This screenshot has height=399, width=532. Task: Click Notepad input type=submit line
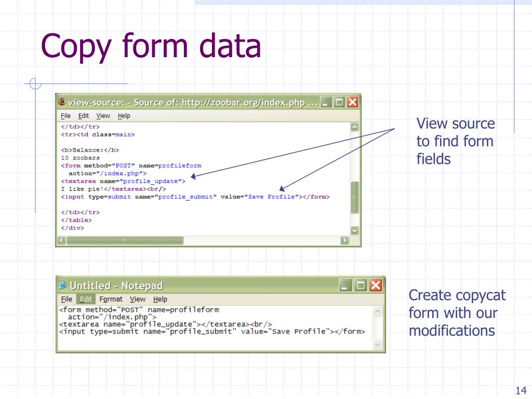[x=212, y=331]
